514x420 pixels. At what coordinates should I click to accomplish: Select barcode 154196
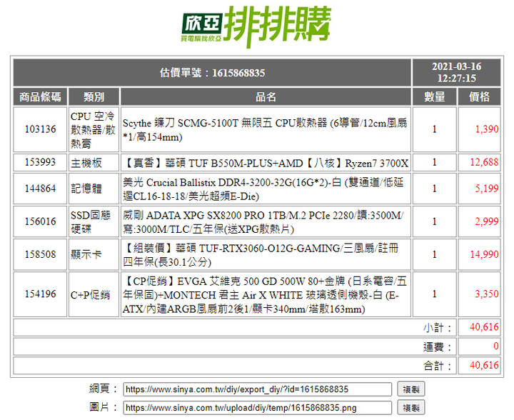click(40, 294)
